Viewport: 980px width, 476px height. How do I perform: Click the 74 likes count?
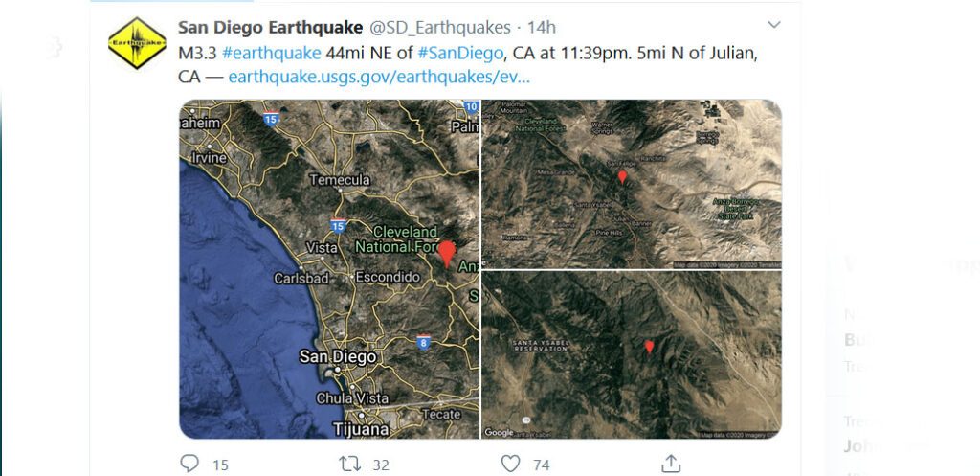pyautogui.click(x=542, y=465)
